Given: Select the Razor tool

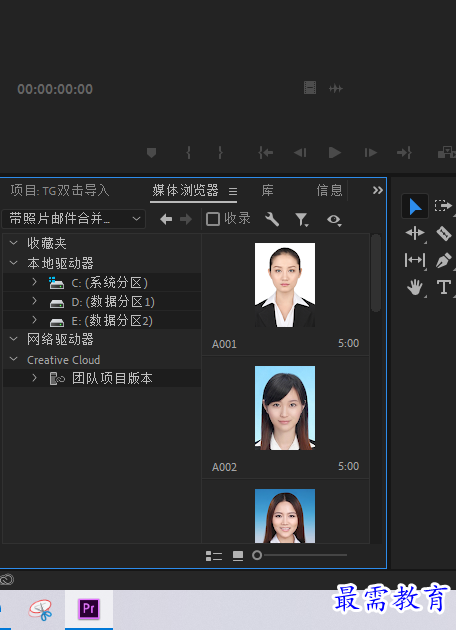Looking at the screenshot, I should [444, 233].
